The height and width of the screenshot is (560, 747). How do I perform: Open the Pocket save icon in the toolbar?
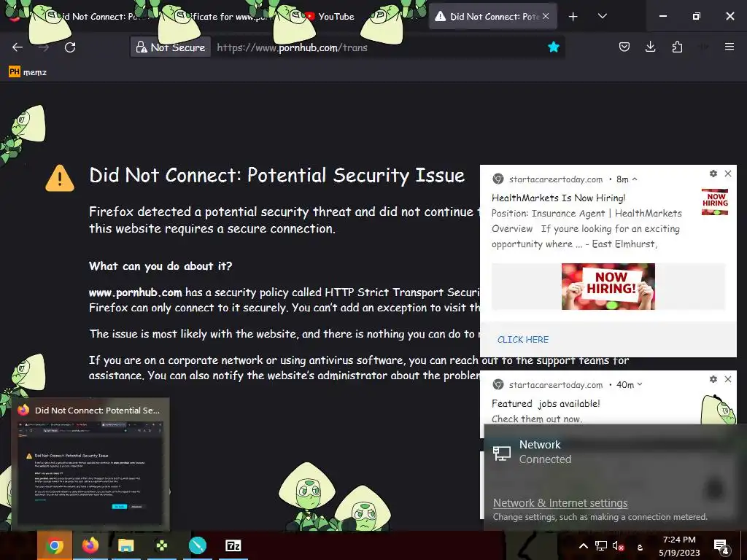(x=624, y=47)
